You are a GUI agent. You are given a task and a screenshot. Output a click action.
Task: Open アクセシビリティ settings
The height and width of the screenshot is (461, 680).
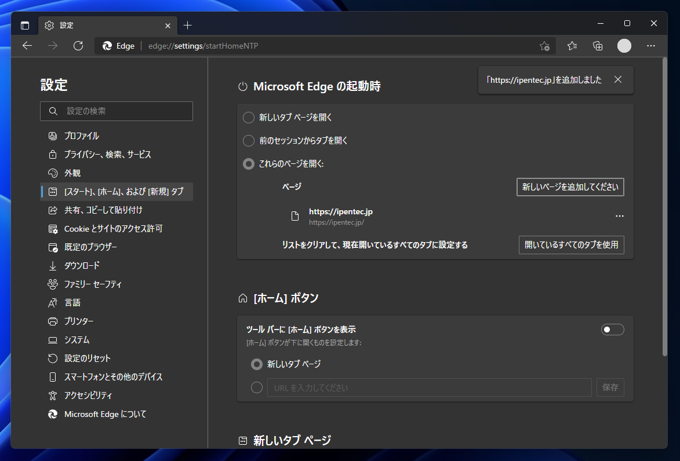point(117,396)
